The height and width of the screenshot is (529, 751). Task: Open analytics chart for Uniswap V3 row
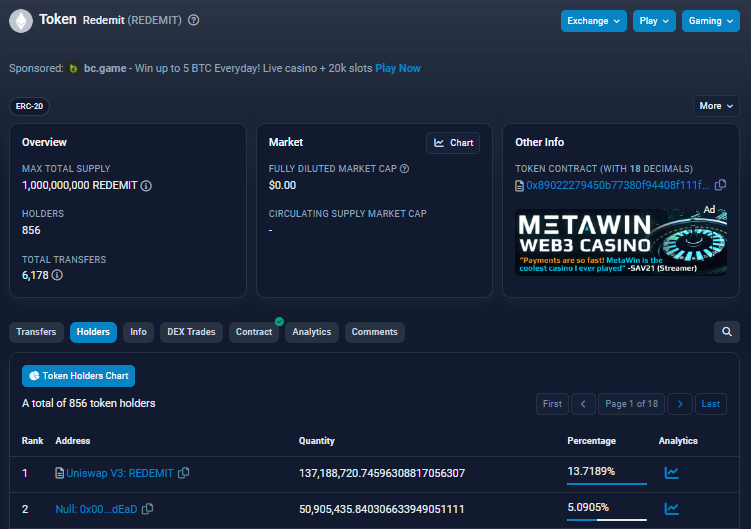pyautogui.click(x=671, y=472)
